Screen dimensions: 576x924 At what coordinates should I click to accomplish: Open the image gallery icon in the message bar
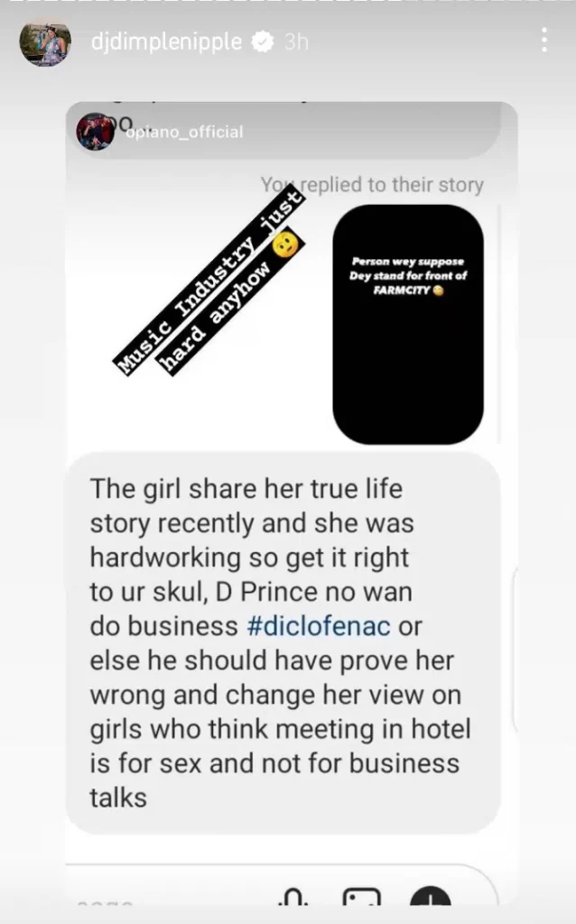coord(361,896)
